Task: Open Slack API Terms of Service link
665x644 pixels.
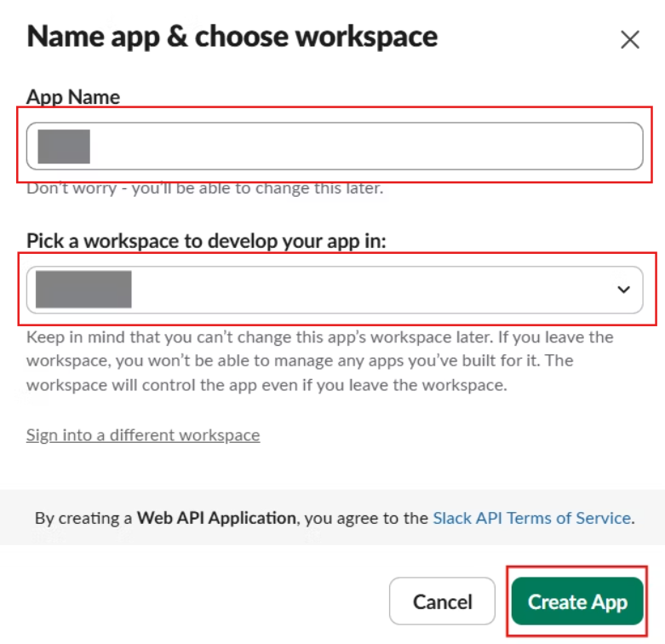Action: (x=532, y=518)
